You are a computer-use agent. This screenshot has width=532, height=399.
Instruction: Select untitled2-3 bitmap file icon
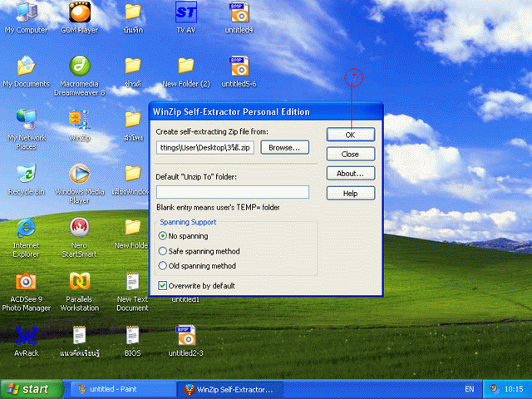[x=186, y=341]
